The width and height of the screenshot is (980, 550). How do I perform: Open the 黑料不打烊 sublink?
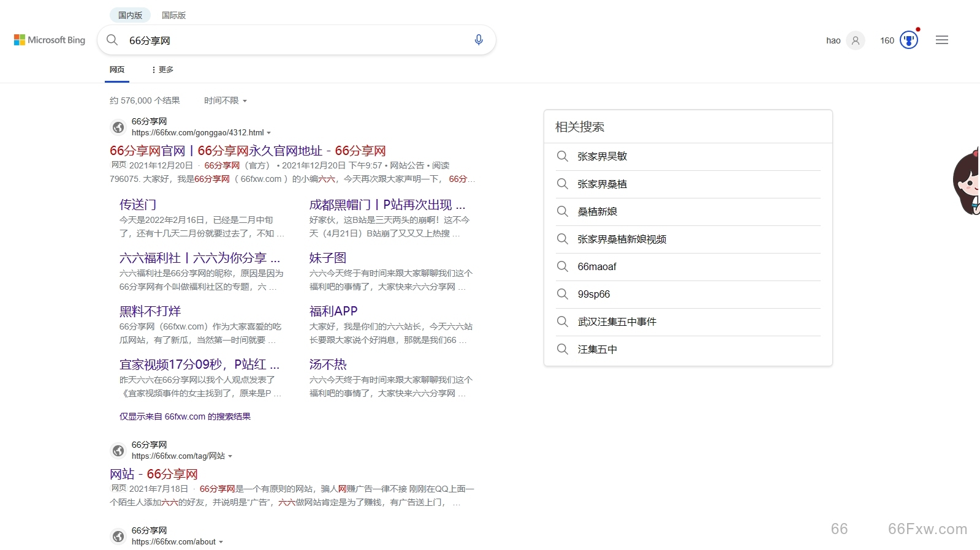(x=150, y=311)
